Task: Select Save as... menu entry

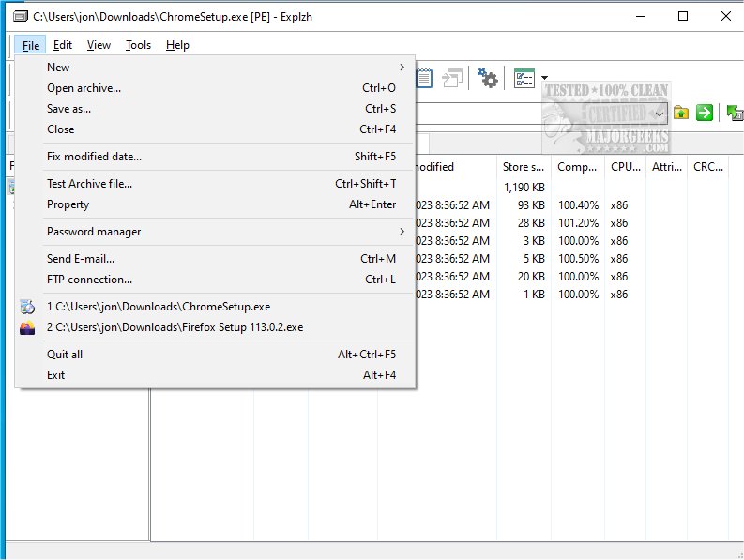Action: coord(216,109)
